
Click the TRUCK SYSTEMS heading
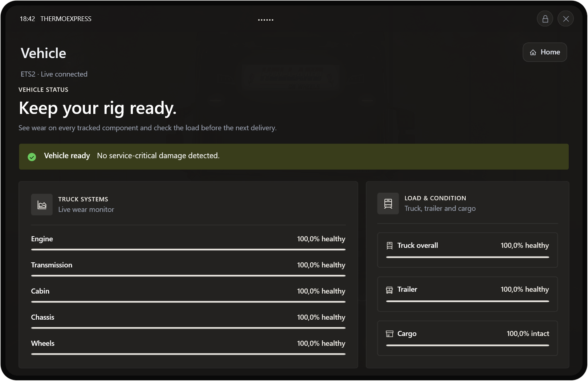click(83, 200)
